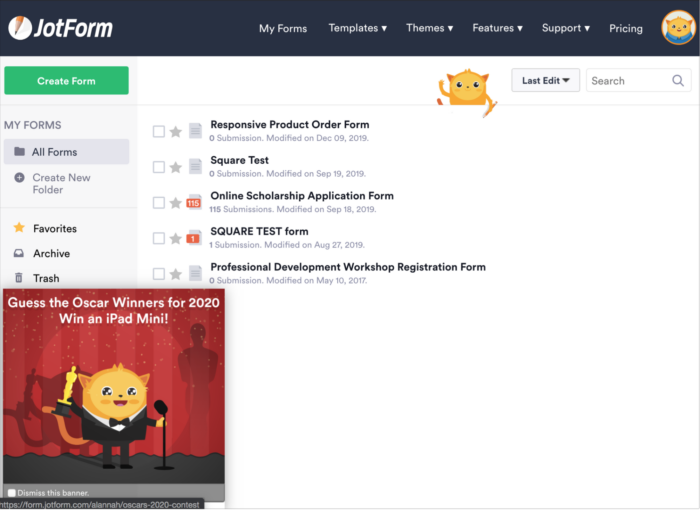Screen dimensions: 700x510
Task: Click the Create Form button
Action: tap(67, 80)
